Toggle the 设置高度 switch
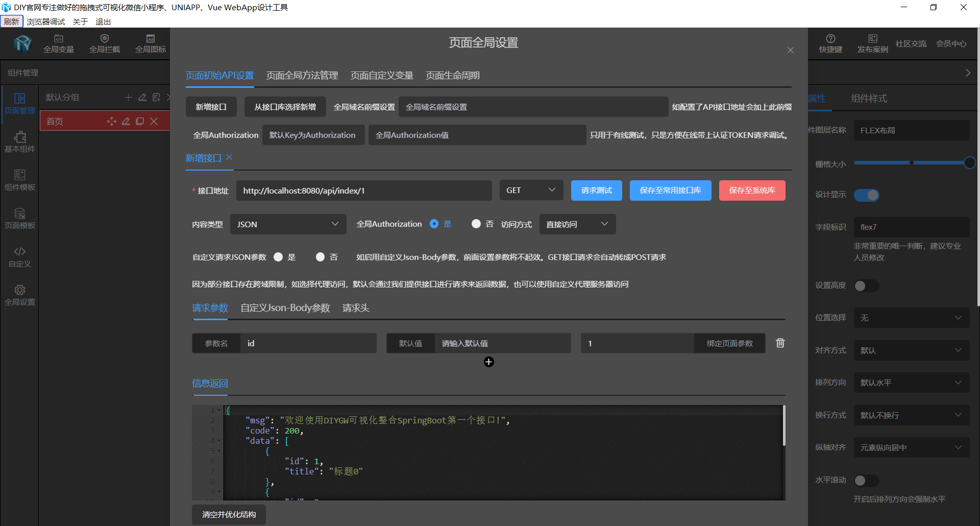 click(866, 286)
